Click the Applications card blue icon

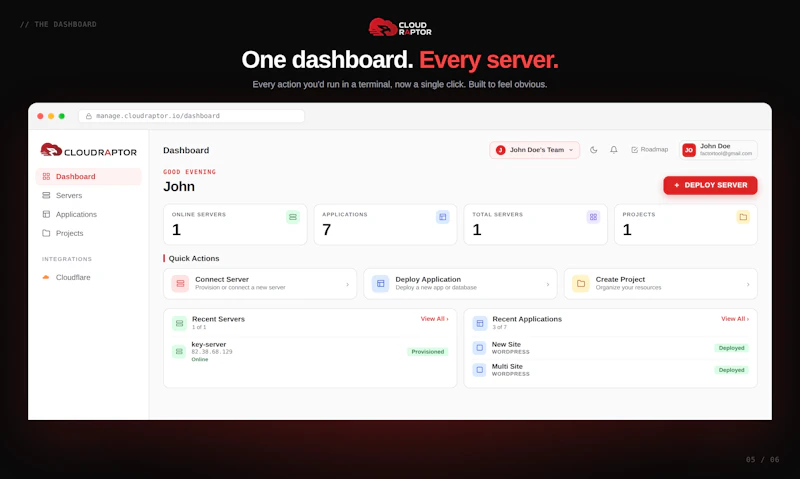tap(443, 217)
